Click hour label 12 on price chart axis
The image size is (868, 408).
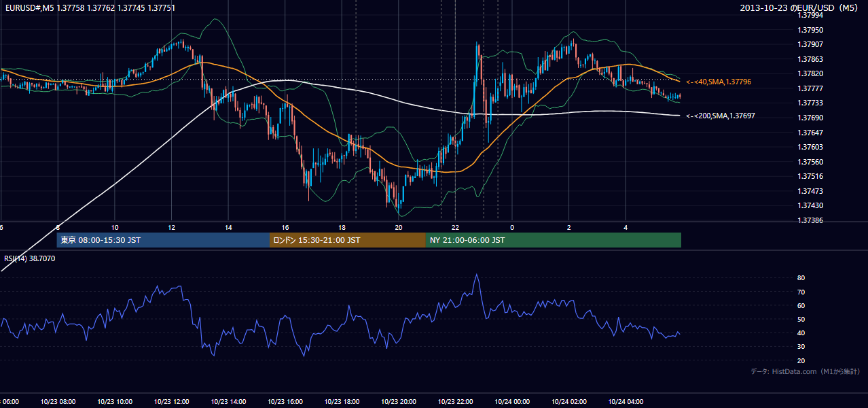[x=171, y=227]
